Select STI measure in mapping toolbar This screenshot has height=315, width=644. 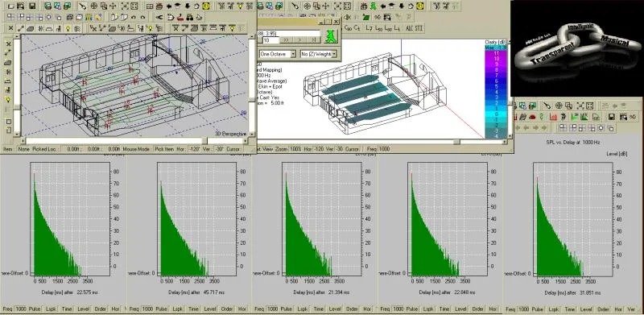pyautogui.click(x=419, y=28)
